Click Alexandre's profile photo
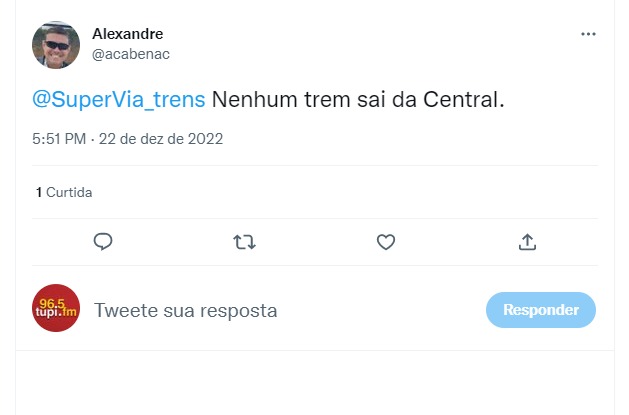 pyautogui.click(x=56, y=44)
